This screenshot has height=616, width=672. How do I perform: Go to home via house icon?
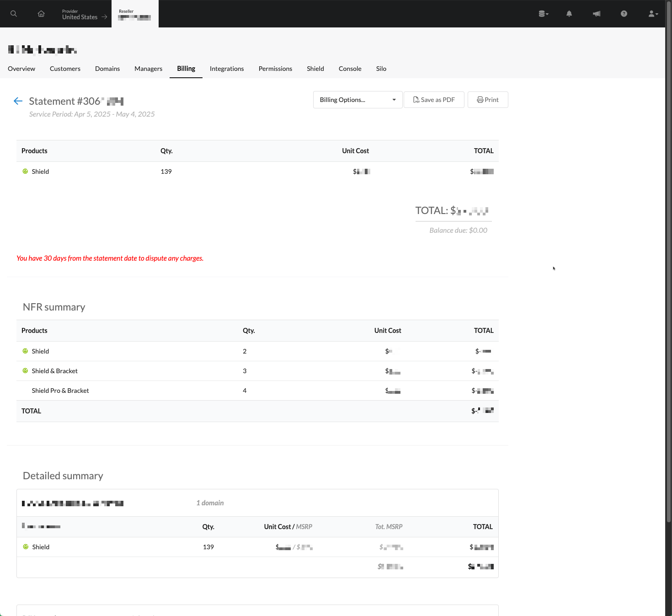pos(41,14)
